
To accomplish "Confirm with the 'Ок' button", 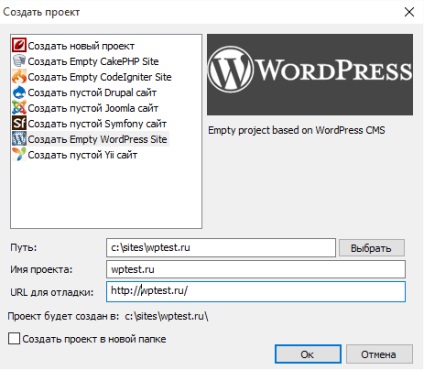I will click(x=308, y=354).
